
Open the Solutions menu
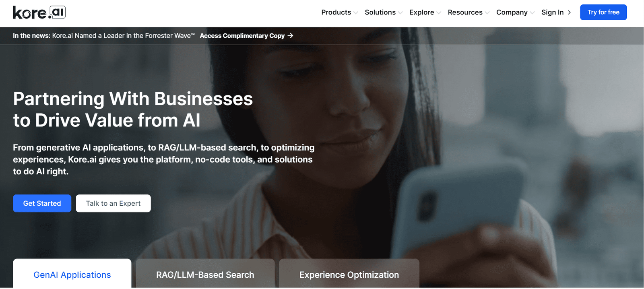(380, 12)
